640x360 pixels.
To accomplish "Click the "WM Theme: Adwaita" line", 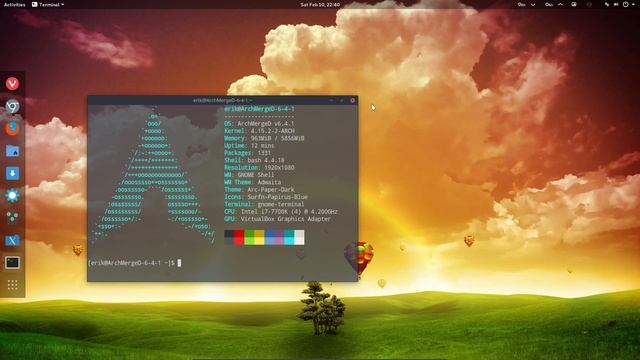I will pos(253,182).
